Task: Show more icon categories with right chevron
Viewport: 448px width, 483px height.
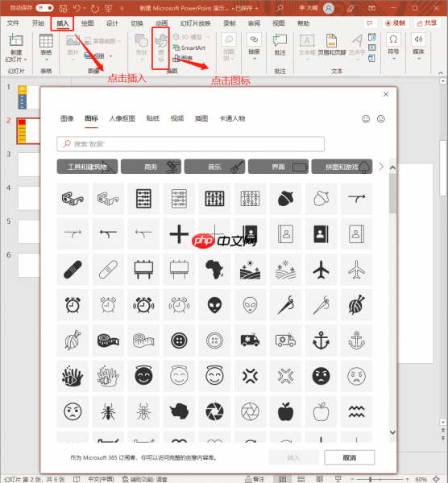Action: tap(381, 167)
